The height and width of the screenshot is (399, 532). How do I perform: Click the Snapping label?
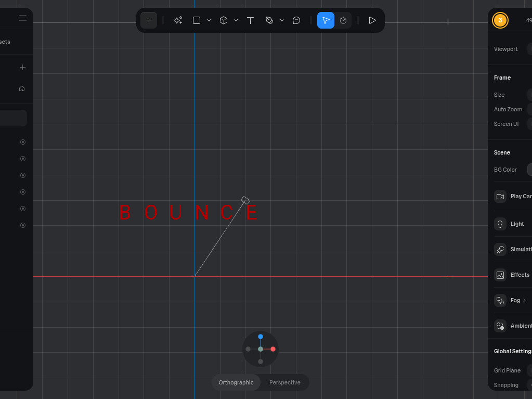tap(506, 385)
